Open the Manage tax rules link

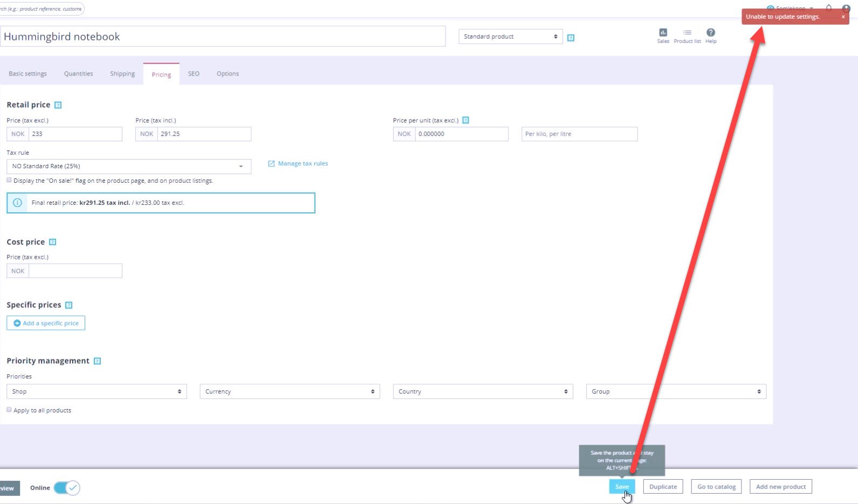coord(303,163)
